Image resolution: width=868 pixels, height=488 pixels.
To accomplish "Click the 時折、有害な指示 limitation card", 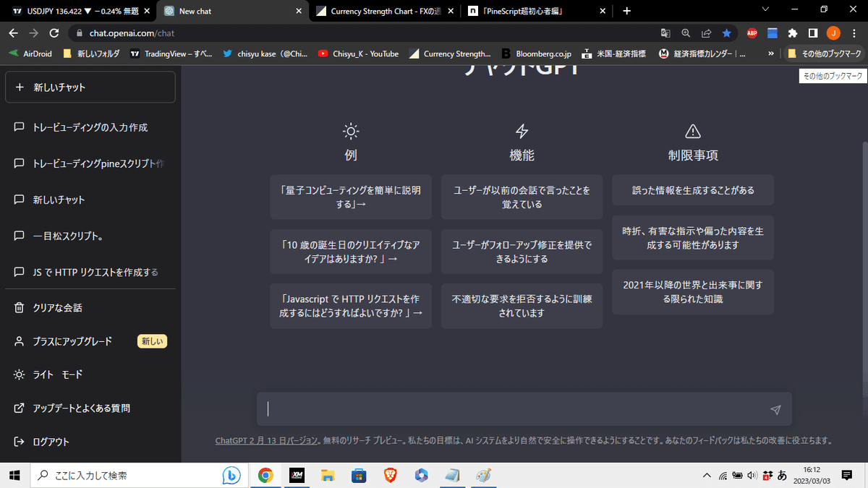I will [693, 238].
